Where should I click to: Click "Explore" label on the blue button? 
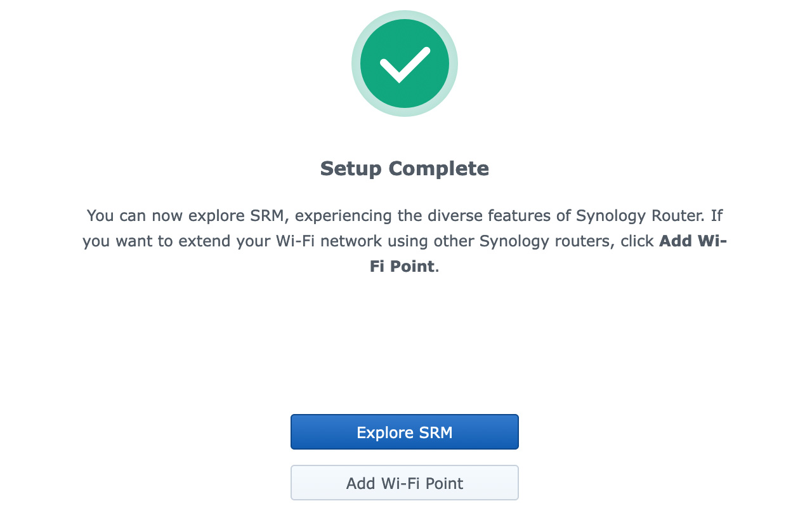[x=379, y=432]
